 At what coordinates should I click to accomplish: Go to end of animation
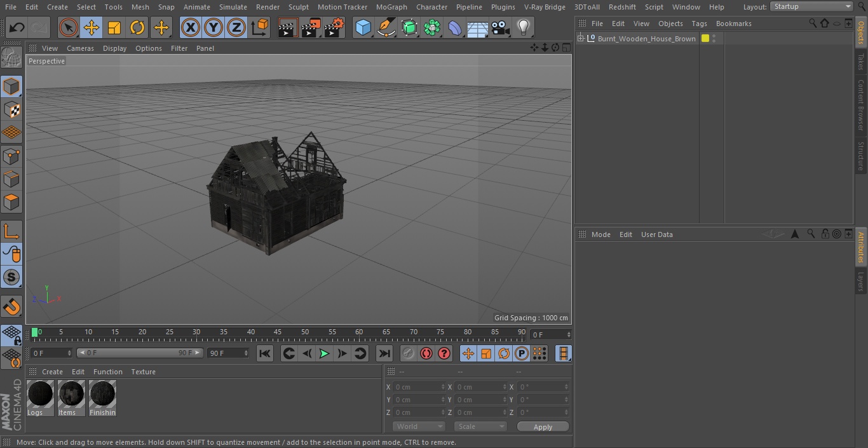[384, 353]
